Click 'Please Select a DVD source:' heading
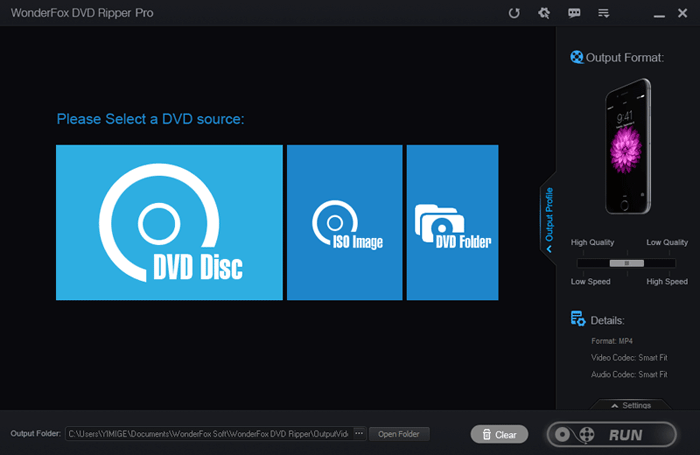This screenshot has width=700, height=455. (150, 119)
